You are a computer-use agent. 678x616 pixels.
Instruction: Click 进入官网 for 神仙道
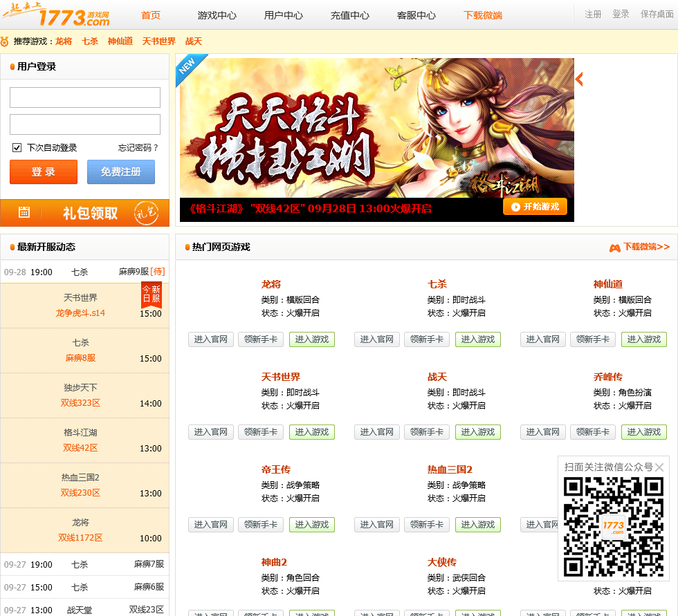tap(542, 339)
